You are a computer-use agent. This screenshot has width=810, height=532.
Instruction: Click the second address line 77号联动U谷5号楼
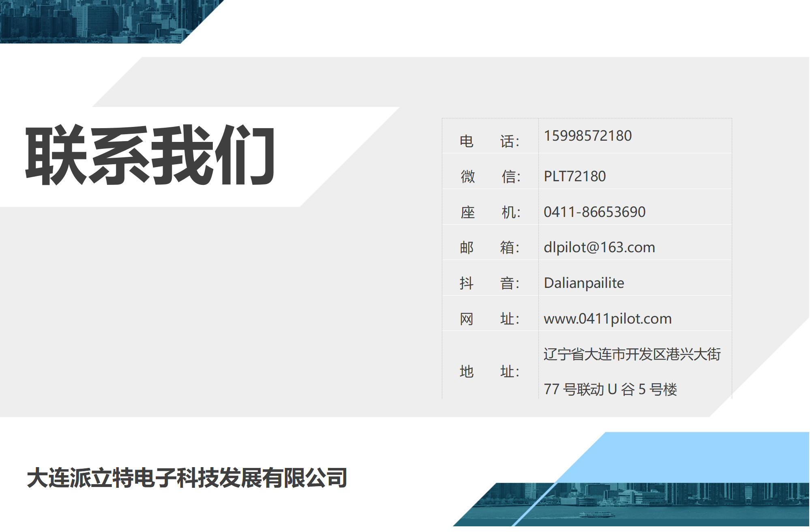point(610,389)
